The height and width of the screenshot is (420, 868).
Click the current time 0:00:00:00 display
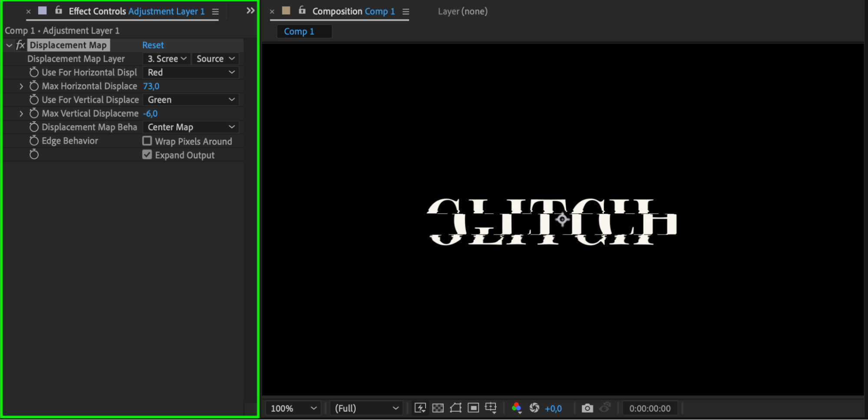[x=650, y=408]
